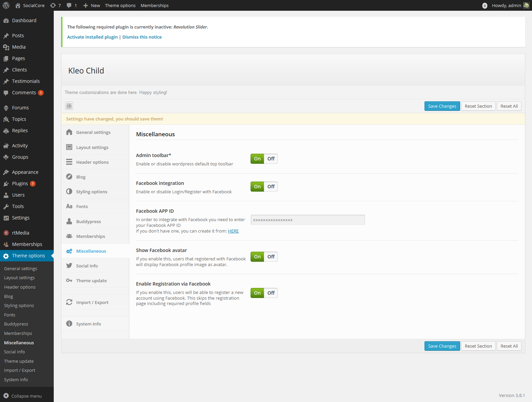This screenshot has width=532, height=402.
Task: Click Dismiss this notice link
Action: 142,37
